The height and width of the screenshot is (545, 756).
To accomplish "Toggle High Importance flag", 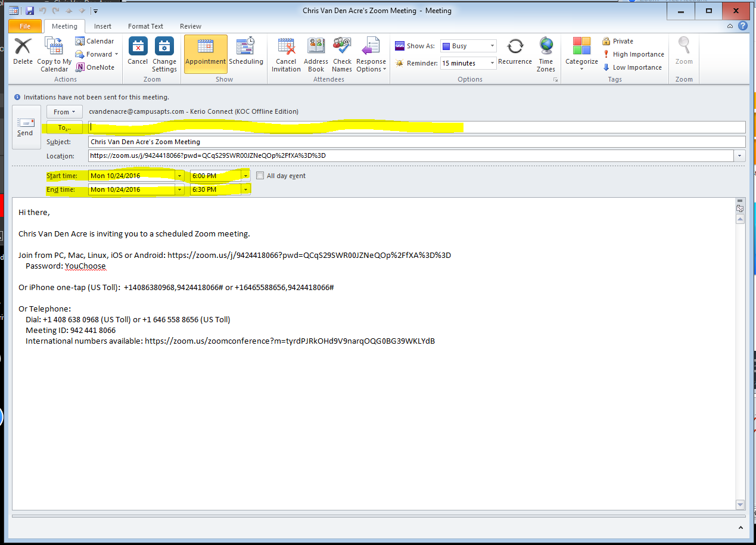I will click(633, 54).
